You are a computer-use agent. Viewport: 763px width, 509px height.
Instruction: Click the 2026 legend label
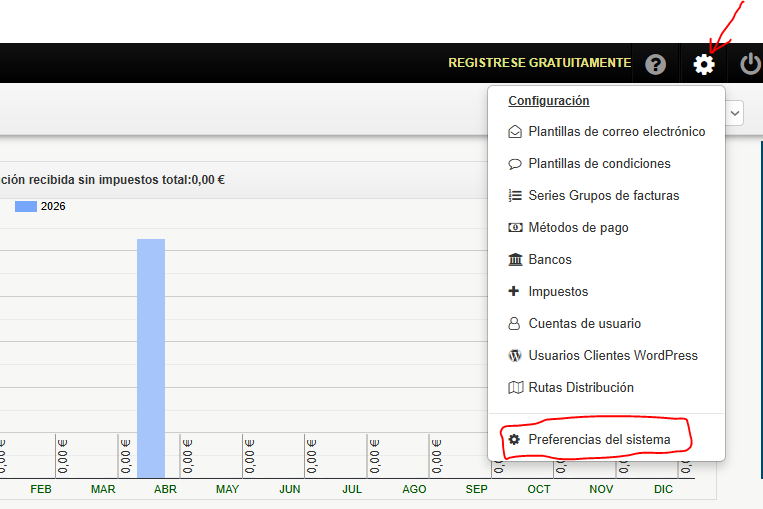(53, 206)
